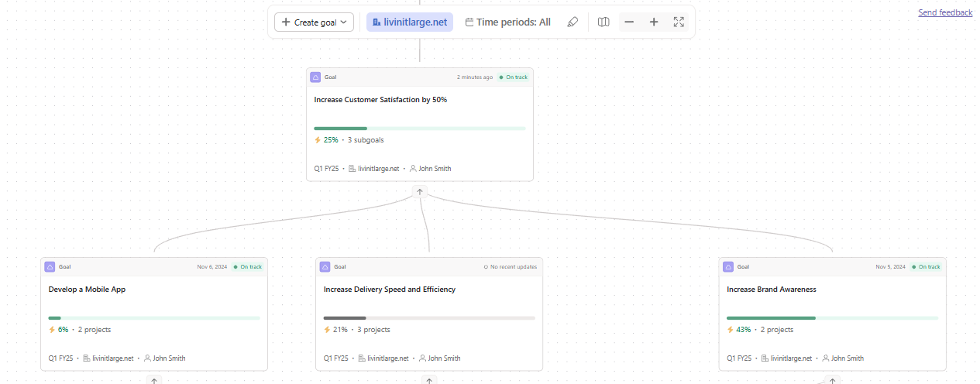The image size is (980, 384).
Task: Select the livinitlarge.net team filter
Action: click(x=410, y=22)
